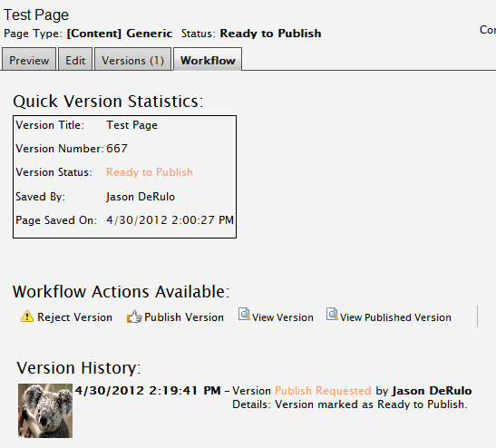Click the View Version link text
496x448 pixels.
283,317
